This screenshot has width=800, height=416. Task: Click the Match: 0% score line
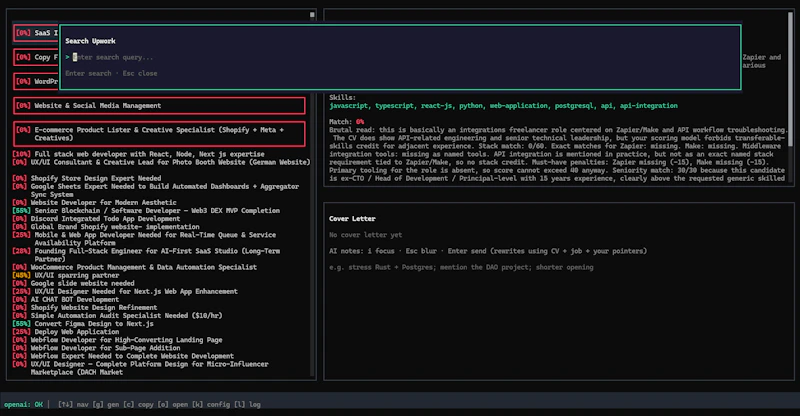(x=346, y=122)
